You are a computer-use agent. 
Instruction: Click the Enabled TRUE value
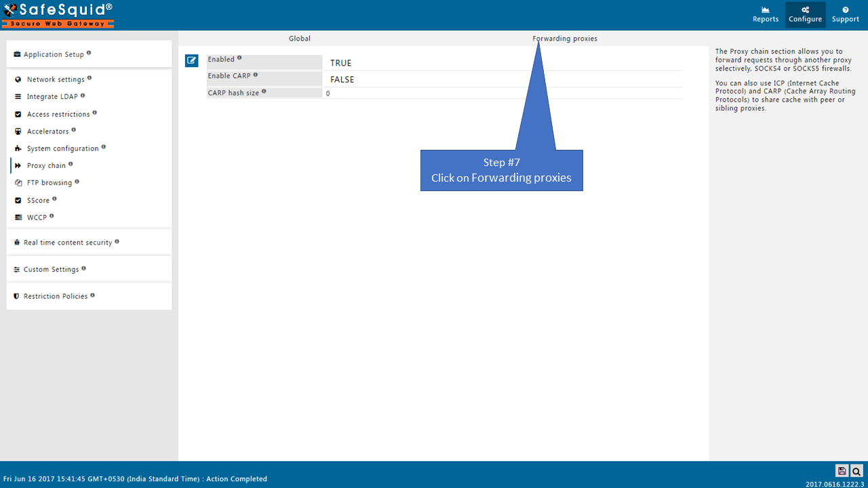tap(340, 63)
